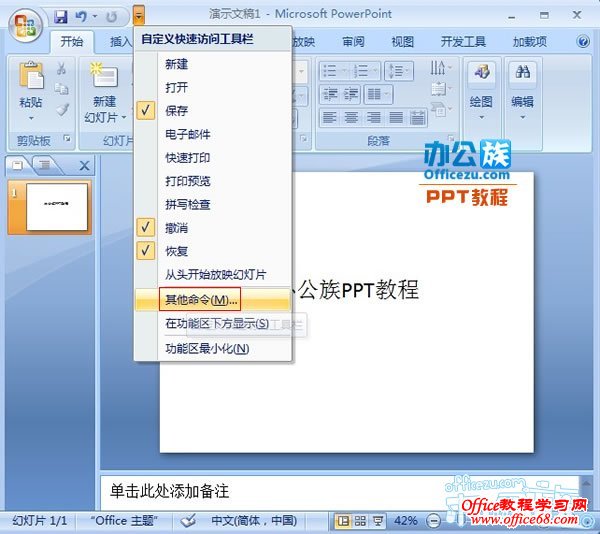Enable 新建 in the quick access menu
Screen dimensions: 600x534
(213, 64)
